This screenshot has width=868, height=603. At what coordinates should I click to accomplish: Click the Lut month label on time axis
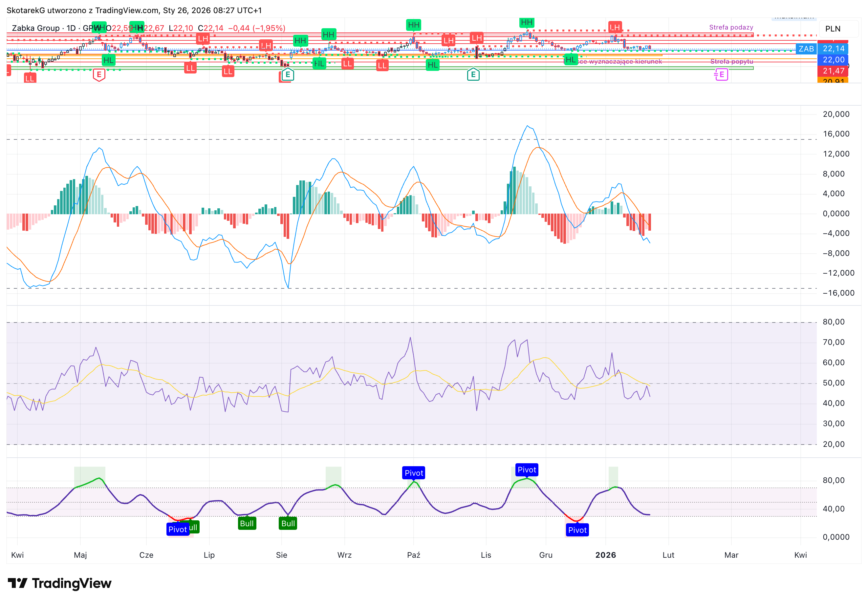click(668, 555)
